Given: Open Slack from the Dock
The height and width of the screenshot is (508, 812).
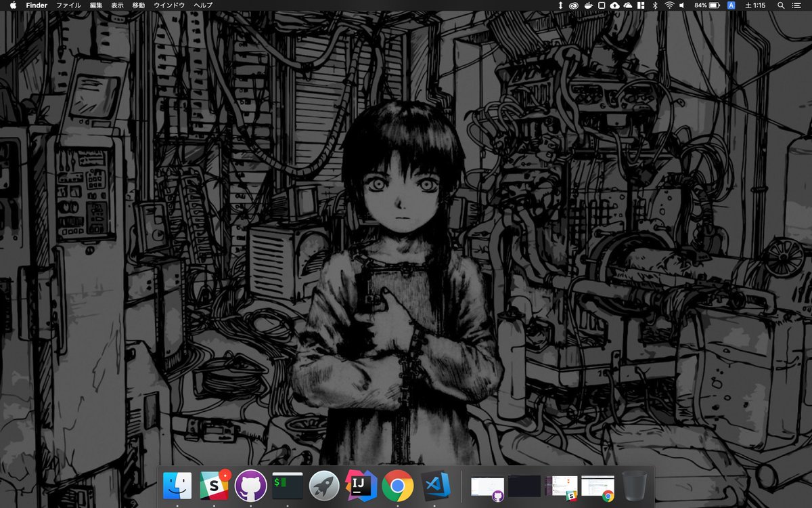Looking at the screenshot, I should (214, 486).
